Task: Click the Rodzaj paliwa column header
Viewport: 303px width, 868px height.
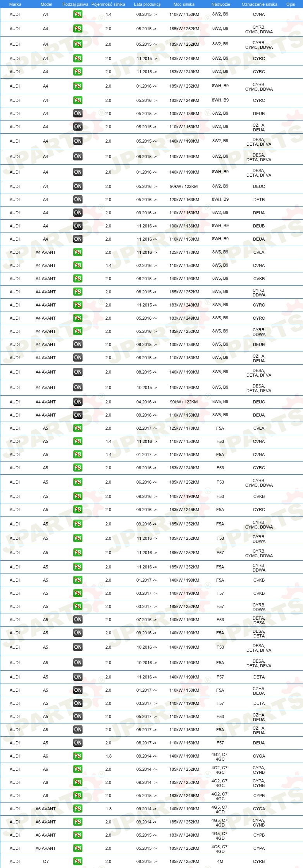Action: [x=75, y=4]
